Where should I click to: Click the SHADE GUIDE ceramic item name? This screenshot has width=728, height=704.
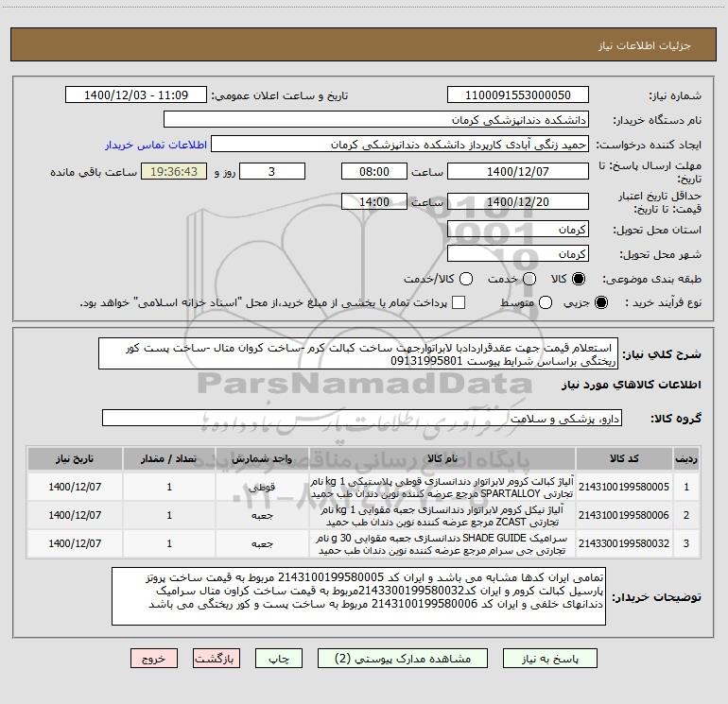pyautogui.click(x=442, y=543)
